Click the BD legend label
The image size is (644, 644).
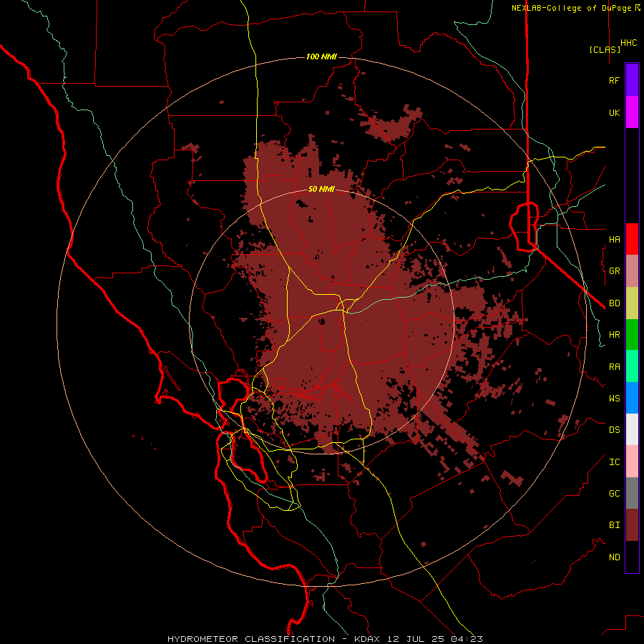pos(614,303)
